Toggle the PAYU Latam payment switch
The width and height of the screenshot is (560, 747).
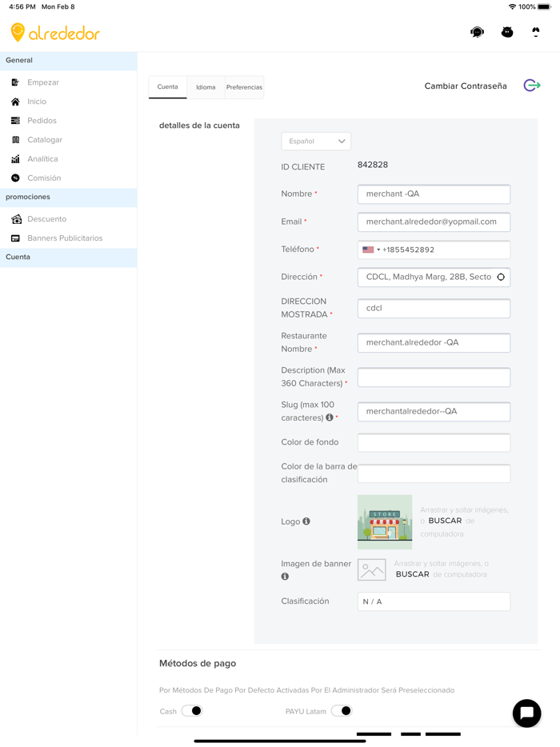pyautogui.click(x=342, y=711)
